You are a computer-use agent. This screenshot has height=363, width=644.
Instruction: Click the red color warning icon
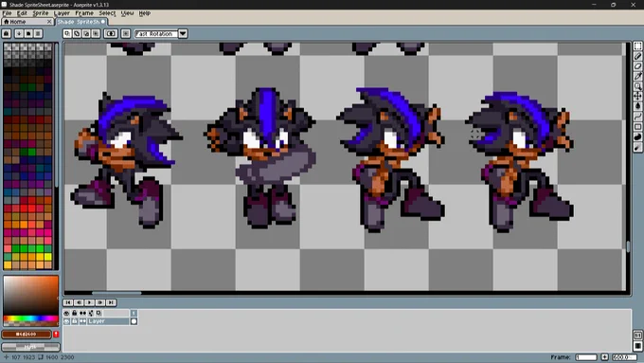click(x=56, y=335)
